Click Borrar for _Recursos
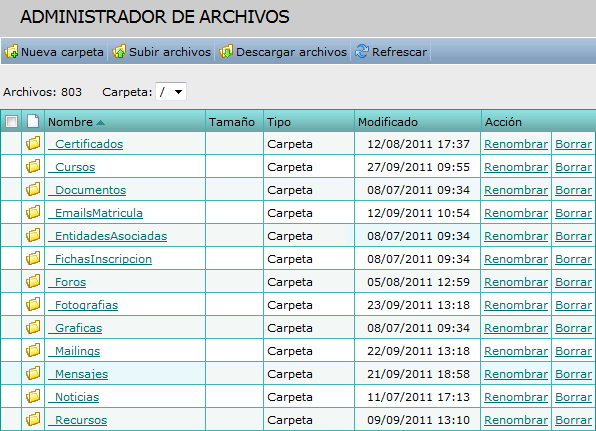The image size is (596, 431). tap(573, 420)
